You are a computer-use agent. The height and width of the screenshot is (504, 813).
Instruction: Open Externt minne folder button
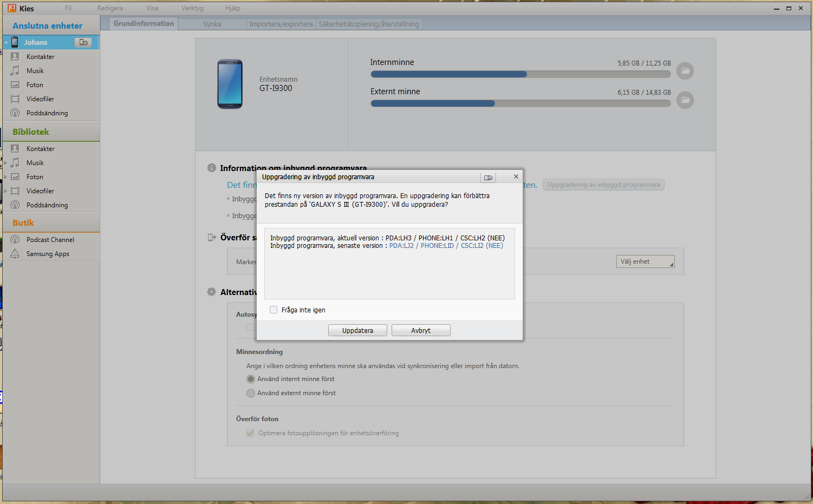click(685, 100)
